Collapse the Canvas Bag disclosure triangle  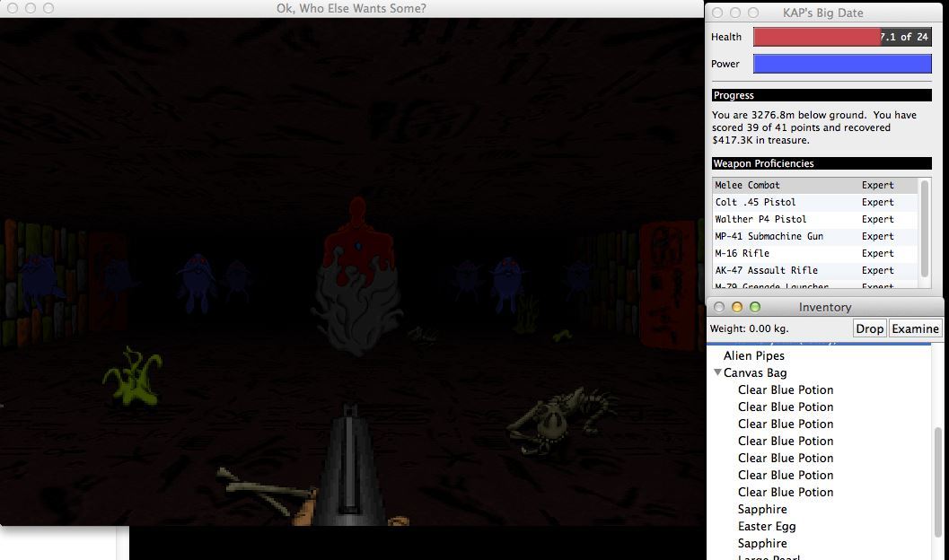(717, 373)
